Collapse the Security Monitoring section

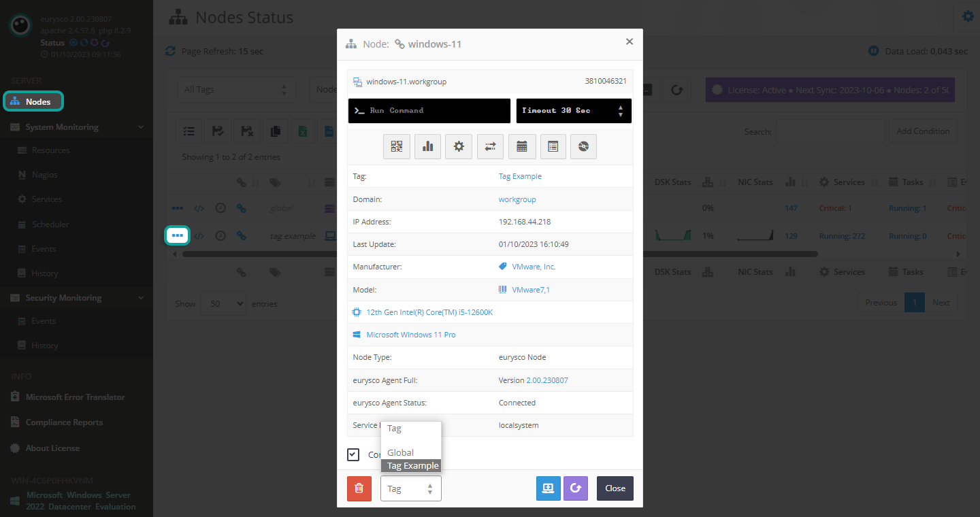pos(76,298)
